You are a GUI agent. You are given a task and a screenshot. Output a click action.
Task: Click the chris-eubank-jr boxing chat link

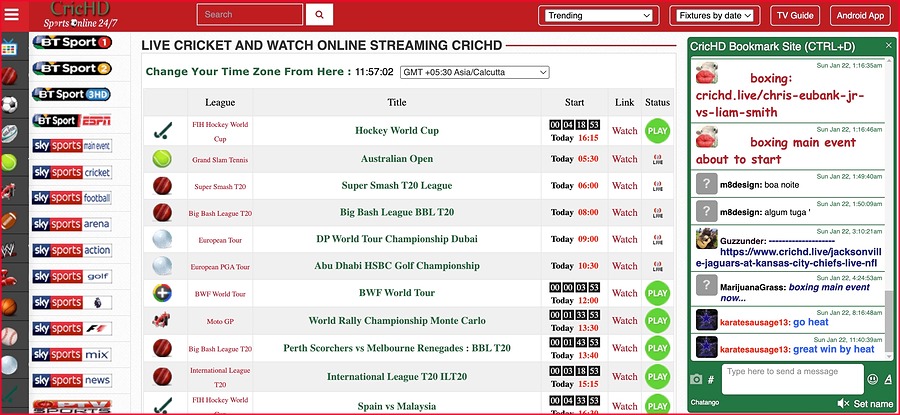(x=780, y=104)
